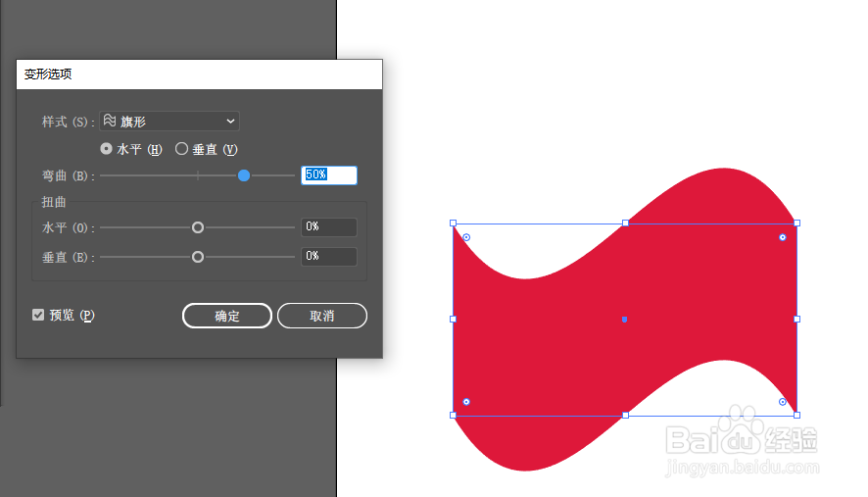Click the 扭曲 水平 value field showing 0%
Screen dimensions: 868x497
329,227
